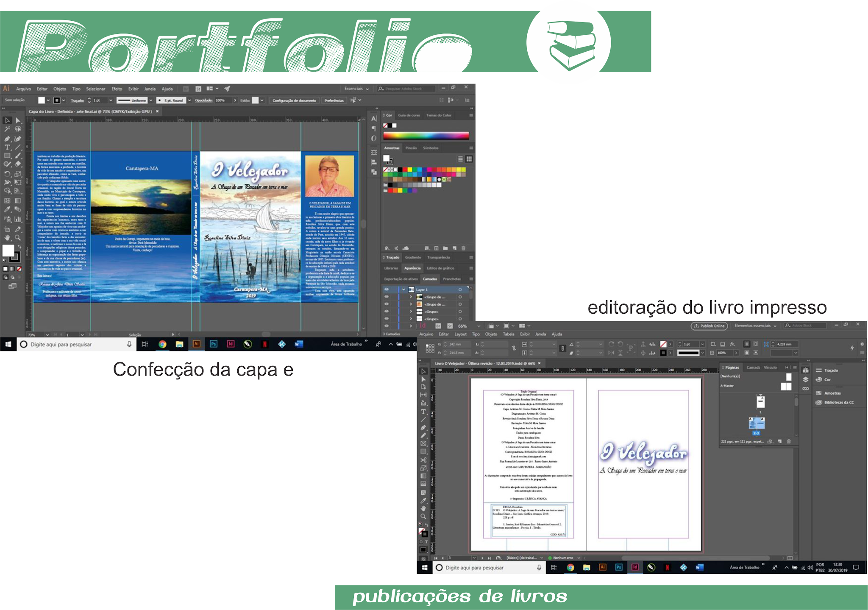Open the Efeito menu in Illustrator
The height and width of the screenshot is (610, 868).
tap(117, 89)
